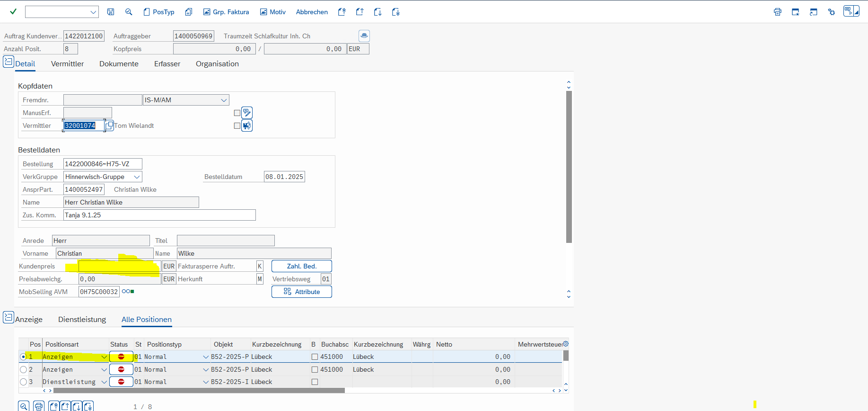The image size is (868, 411).
Task: Click the stop status icon in row 3
Action: [x=121, y=382]
